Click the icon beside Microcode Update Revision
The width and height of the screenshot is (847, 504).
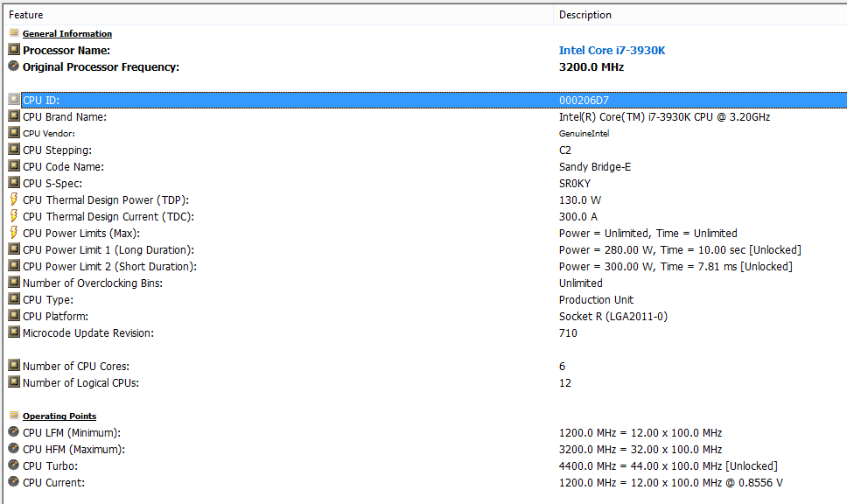[14, 332]
